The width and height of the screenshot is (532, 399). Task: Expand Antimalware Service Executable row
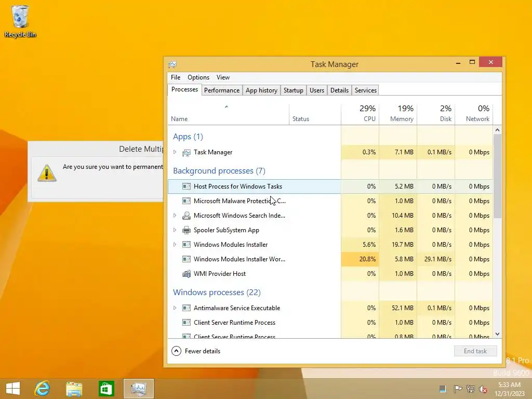click(175, 308)
